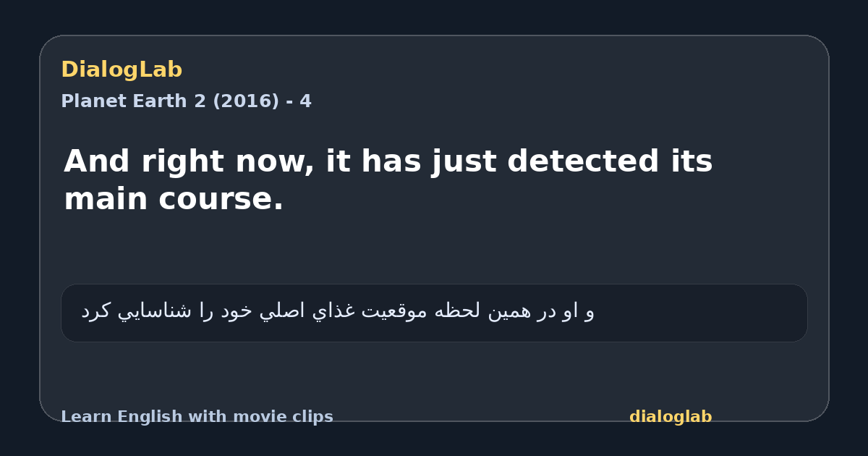Click the word "And" starting the sentence
Image resolution: width=868 pixels, height=456 pixels.
[98, 161]
